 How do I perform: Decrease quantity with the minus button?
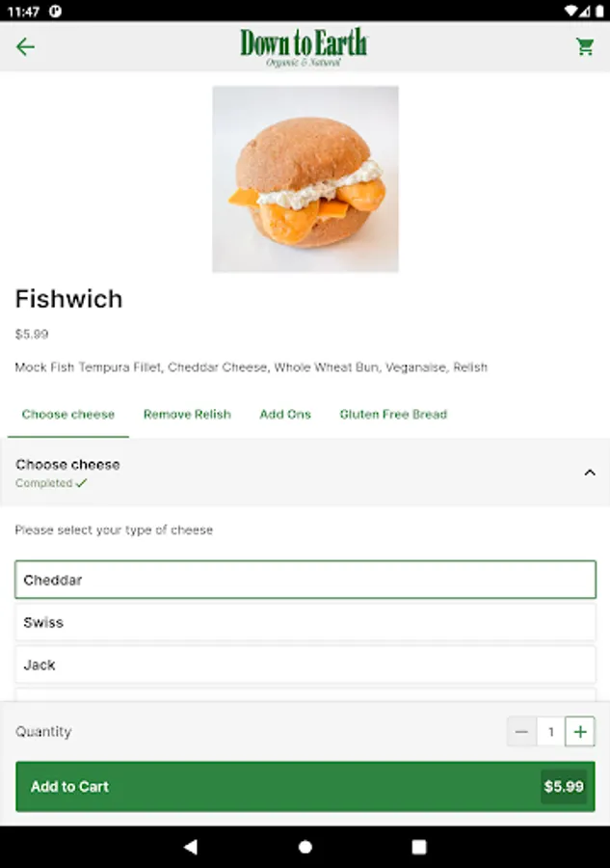(x=521, y=731)
